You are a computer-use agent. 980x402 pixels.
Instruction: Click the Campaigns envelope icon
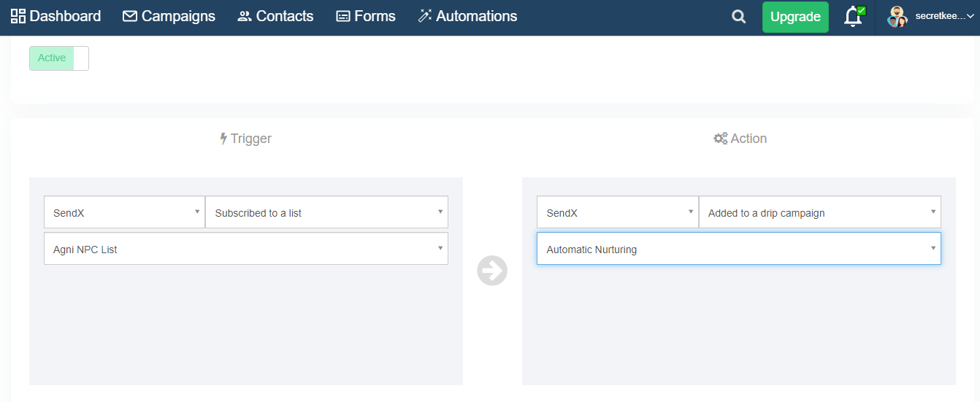tap(130, 16)
